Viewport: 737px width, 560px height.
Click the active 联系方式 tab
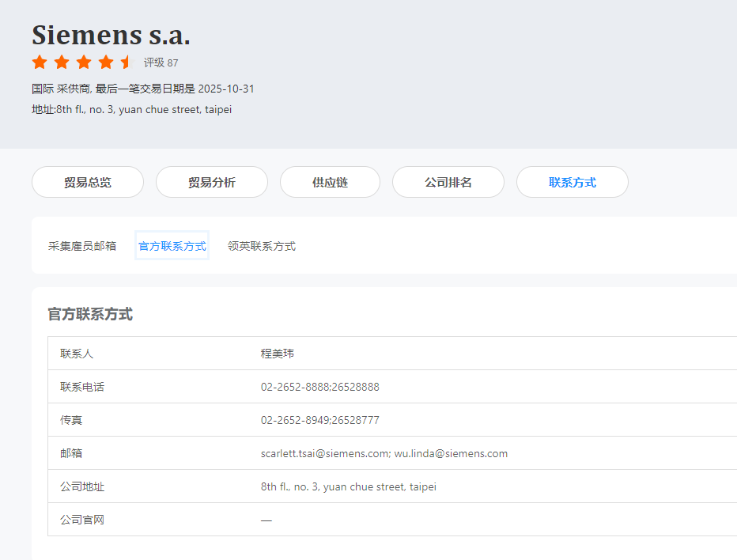point(573,182)
